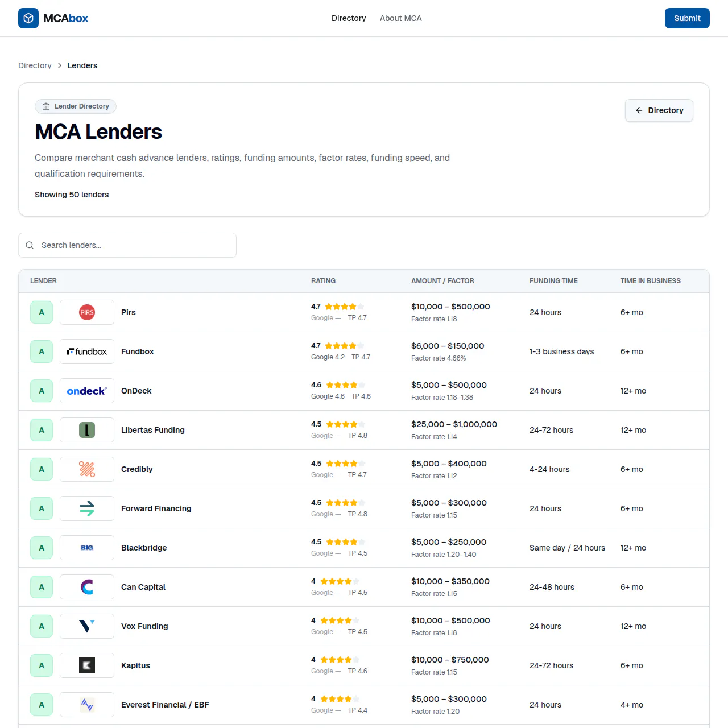Click the Factor rate 4.66% text

tap(439, 358)
